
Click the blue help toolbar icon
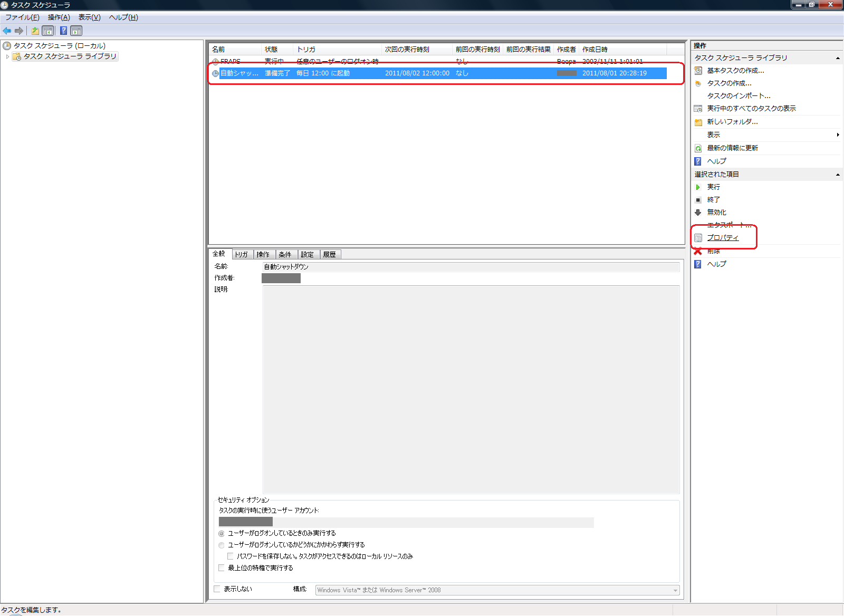pos(63,31)
